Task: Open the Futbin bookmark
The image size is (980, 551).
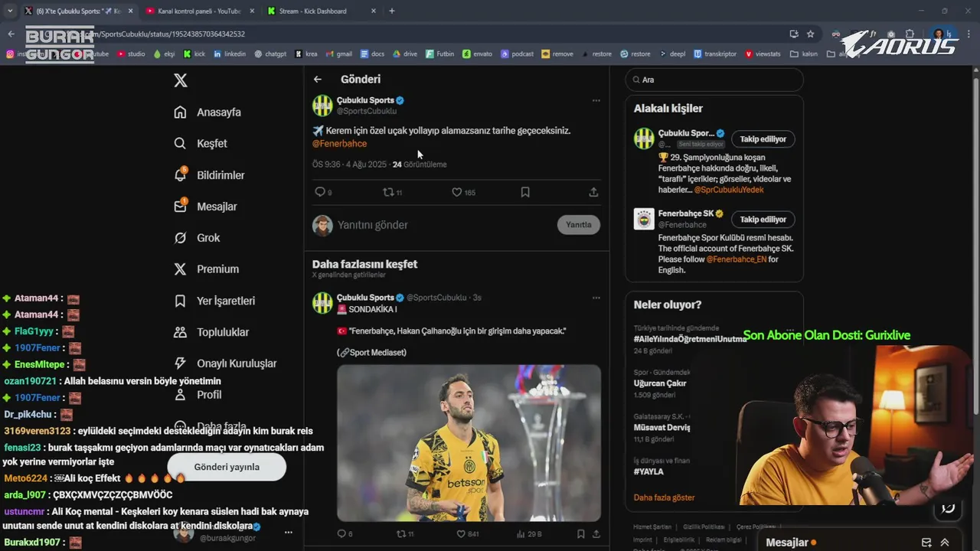Action: coord(439,54)
